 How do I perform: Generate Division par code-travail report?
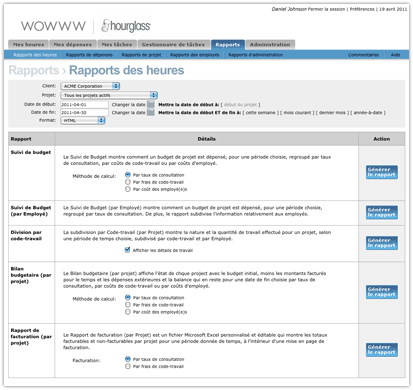coord(382,243)
